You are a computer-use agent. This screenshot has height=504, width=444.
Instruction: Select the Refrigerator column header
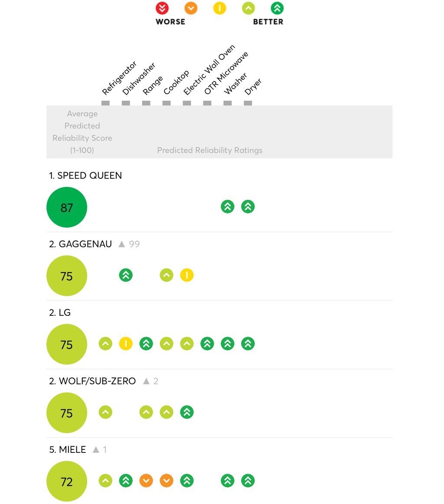pyautogui.click(x=119, y=78)
